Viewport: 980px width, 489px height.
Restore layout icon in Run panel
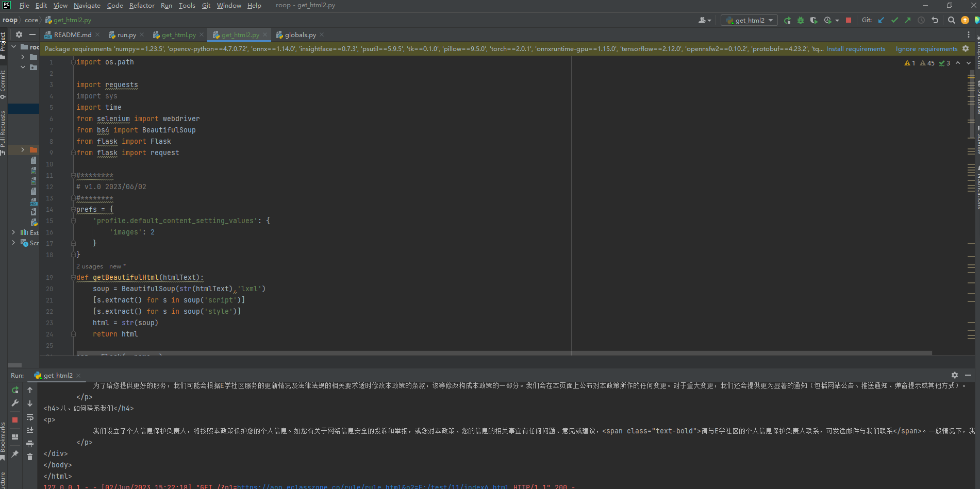[15, 437]
